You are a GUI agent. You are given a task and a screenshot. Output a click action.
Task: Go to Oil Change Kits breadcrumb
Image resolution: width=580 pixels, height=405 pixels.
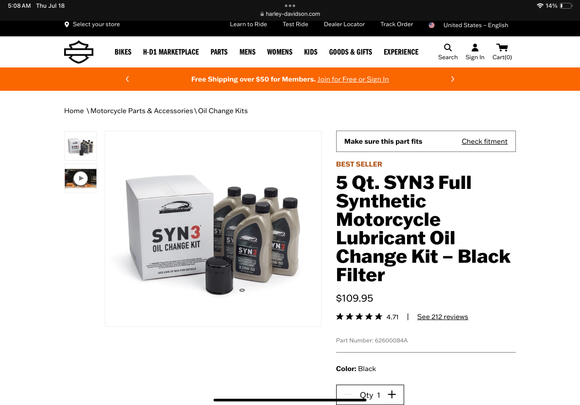pyautogui.click(x=223, y=111)
